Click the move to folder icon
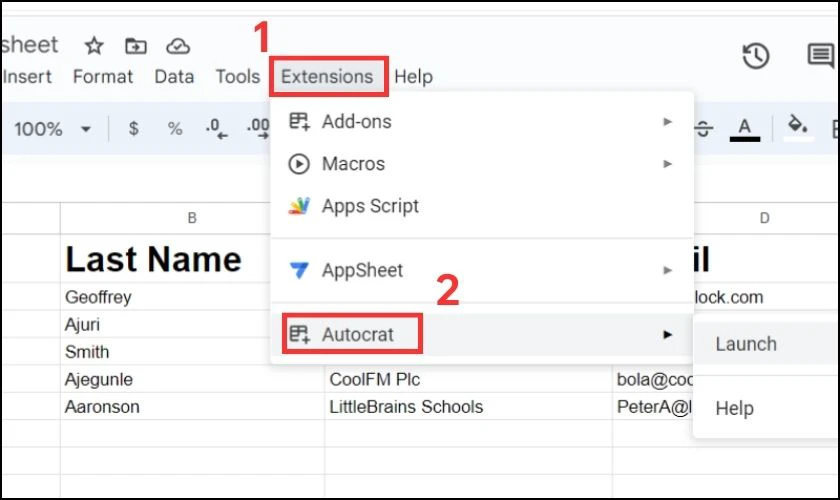Image resolution: width=840 pixels, height=500 pixels. pos(136,46)
